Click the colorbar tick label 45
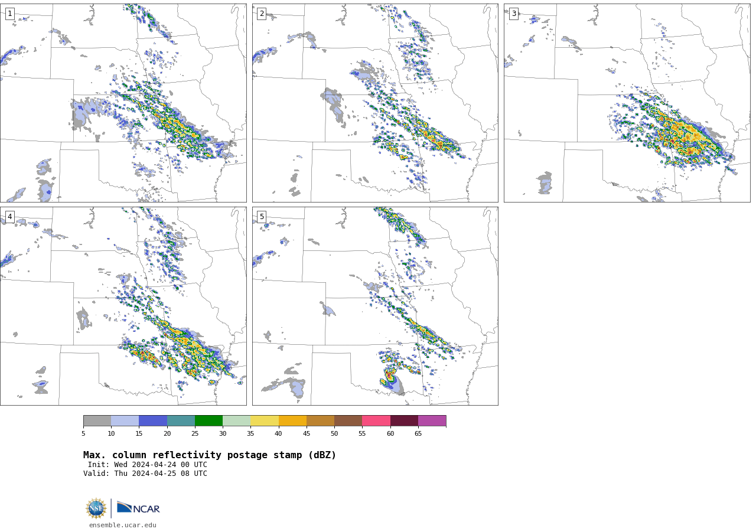The image size is (756, 532). click(307, 434)
